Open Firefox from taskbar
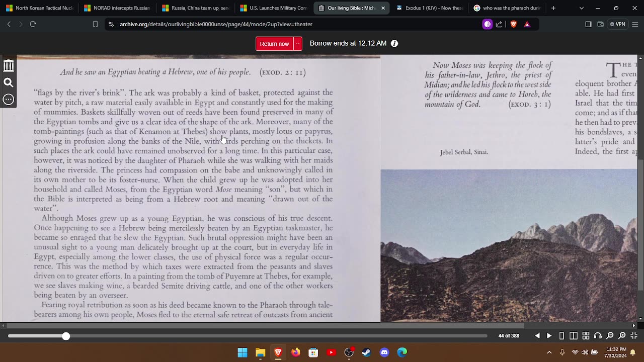The image size is (644, 362). [295, 352]
